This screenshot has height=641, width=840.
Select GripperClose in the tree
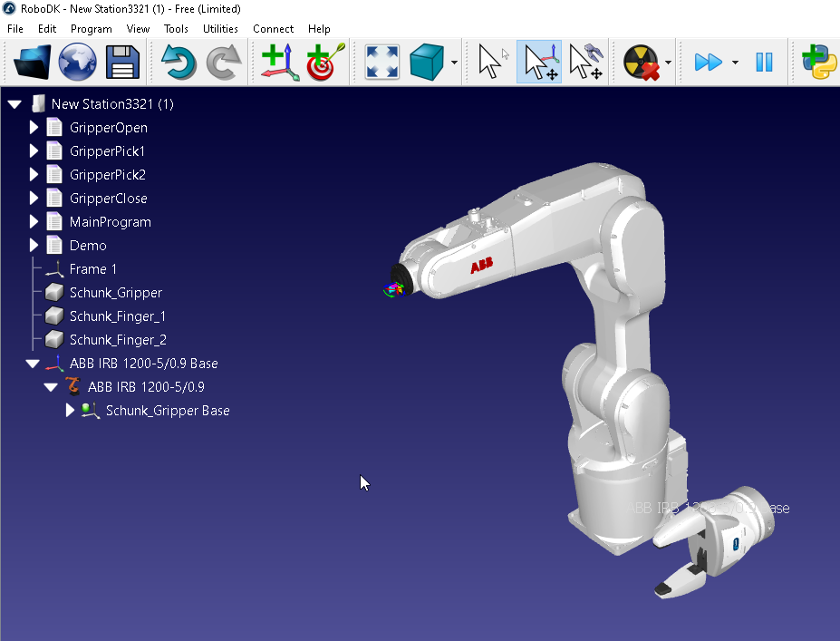pyautogui.click(x=108, y=199)
